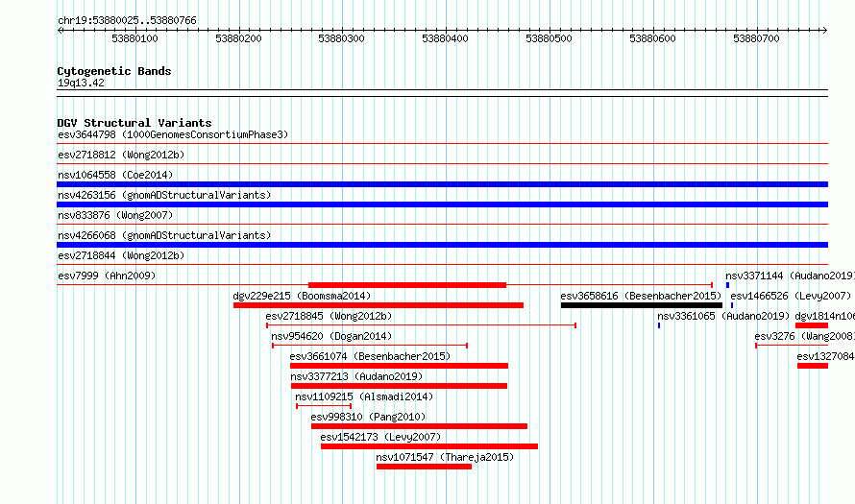This screenshot has width=855, height=504.
Task: Click the esv7999 (Ahn2009) label
Action: coord(107,276)
